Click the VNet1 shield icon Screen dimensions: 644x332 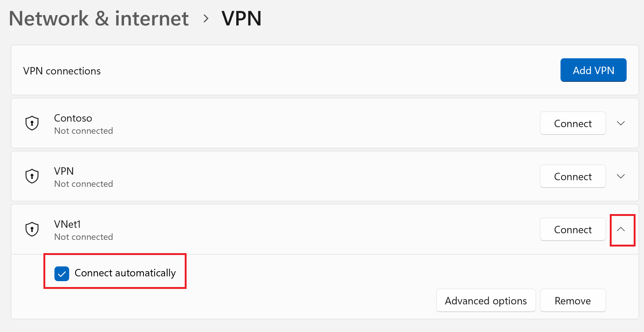click(x=32, y=229)
